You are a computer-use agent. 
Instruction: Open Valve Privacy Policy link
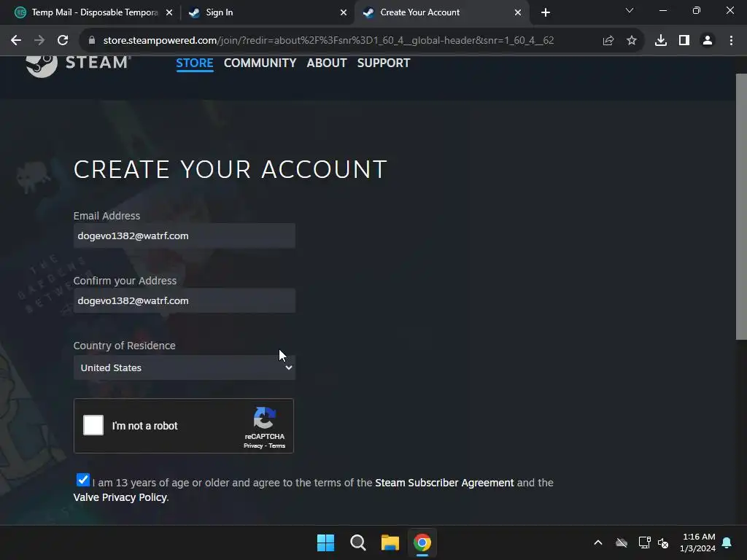coord(120,497)
